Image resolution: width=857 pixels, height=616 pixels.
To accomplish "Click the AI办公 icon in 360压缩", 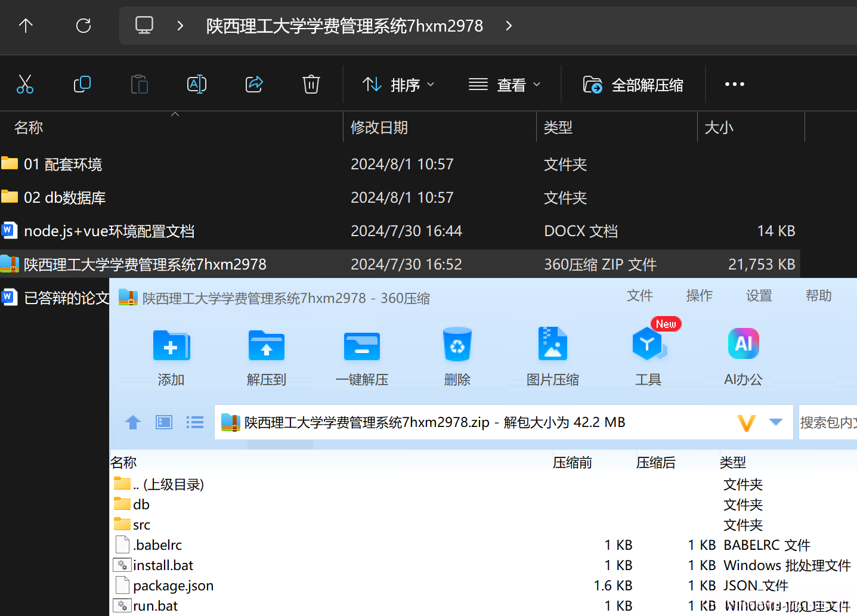I will pos(744,343).
